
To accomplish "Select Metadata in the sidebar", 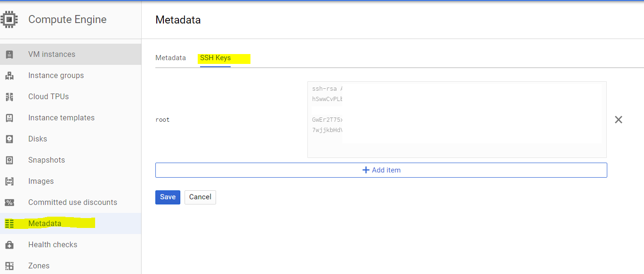I will pyautogui.click(x=71, y=223).
